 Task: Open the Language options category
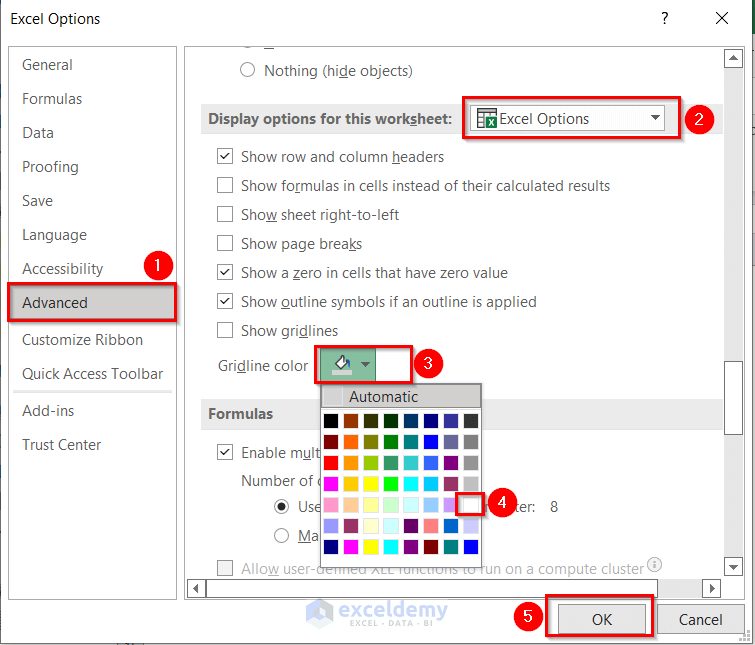coord(54,235)
